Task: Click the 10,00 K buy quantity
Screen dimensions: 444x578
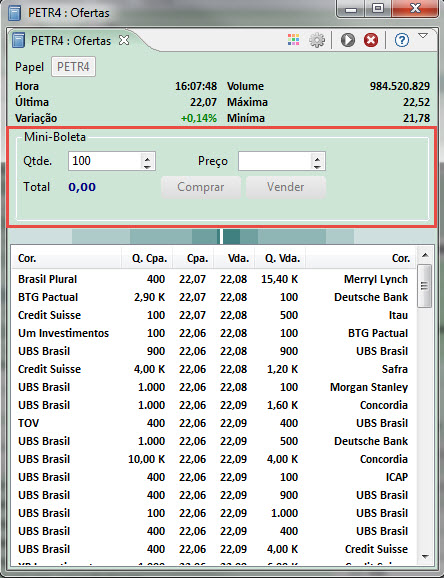Action: point(146,459)
